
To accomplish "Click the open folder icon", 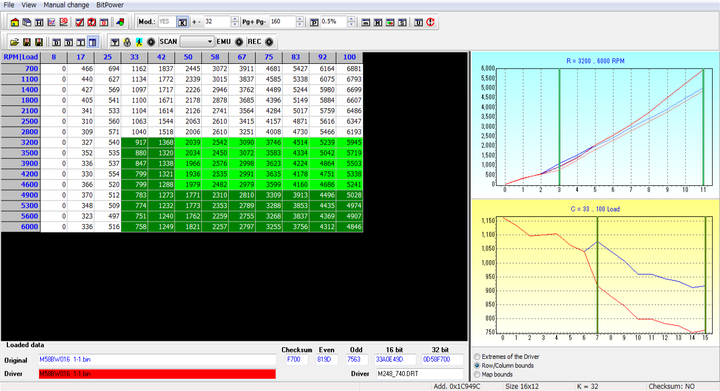I will [15, 42].
